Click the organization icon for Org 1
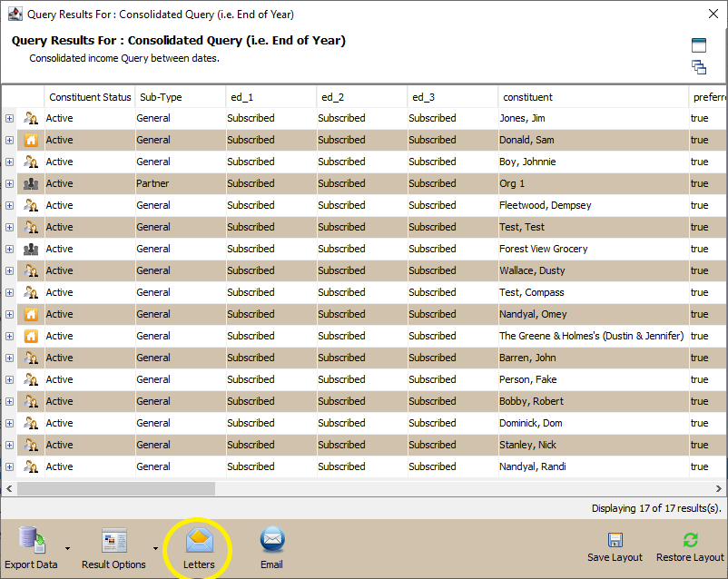728x579 pixels. click(31, 184)
